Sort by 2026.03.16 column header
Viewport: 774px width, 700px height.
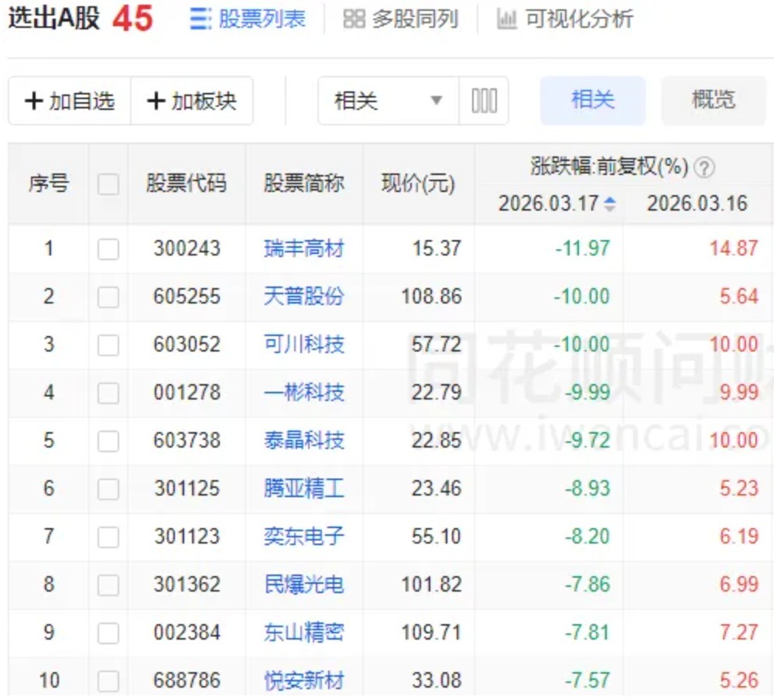click(697, 204)
